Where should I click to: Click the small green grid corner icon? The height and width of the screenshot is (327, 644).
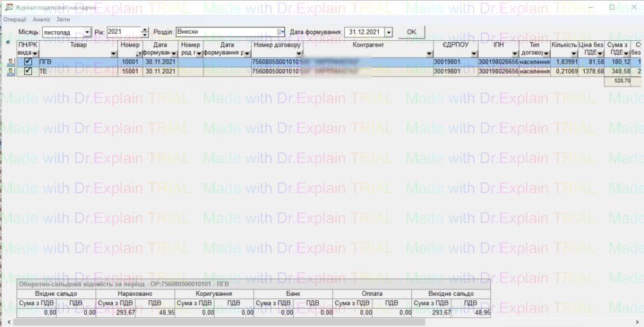[x=7, y=42]
